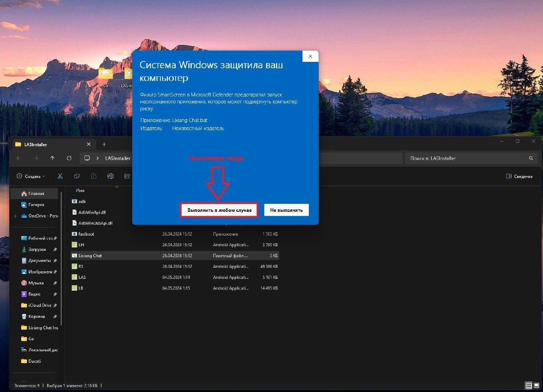Switch to details list view in status bar
Screen dimensions: 543x392
[x=529, y=386]
